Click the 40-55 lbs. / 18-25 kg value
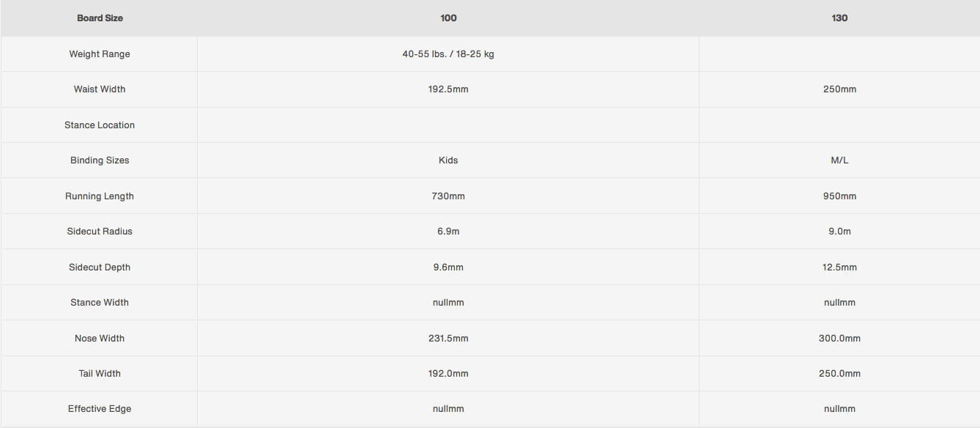The height and width of the screenshot is (428, 980). pos(448,54)
